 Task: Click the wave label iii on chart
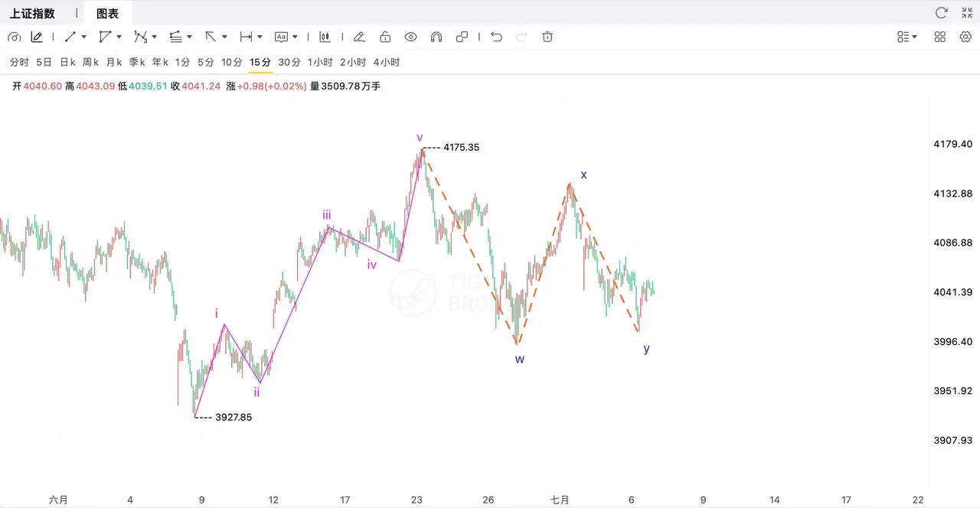tap(327, 215)
